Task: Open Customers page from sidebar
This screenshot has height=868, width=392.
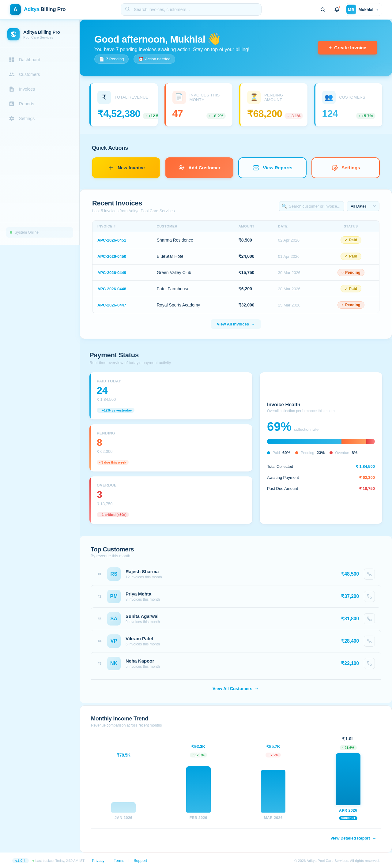Action: (40, 74)
